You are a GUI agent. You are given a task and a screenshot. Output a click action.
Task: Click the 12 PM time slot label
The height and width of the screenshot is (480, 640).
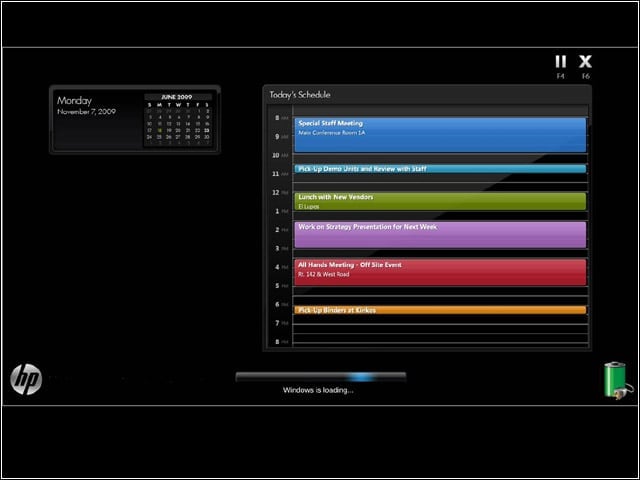point(280,192)
